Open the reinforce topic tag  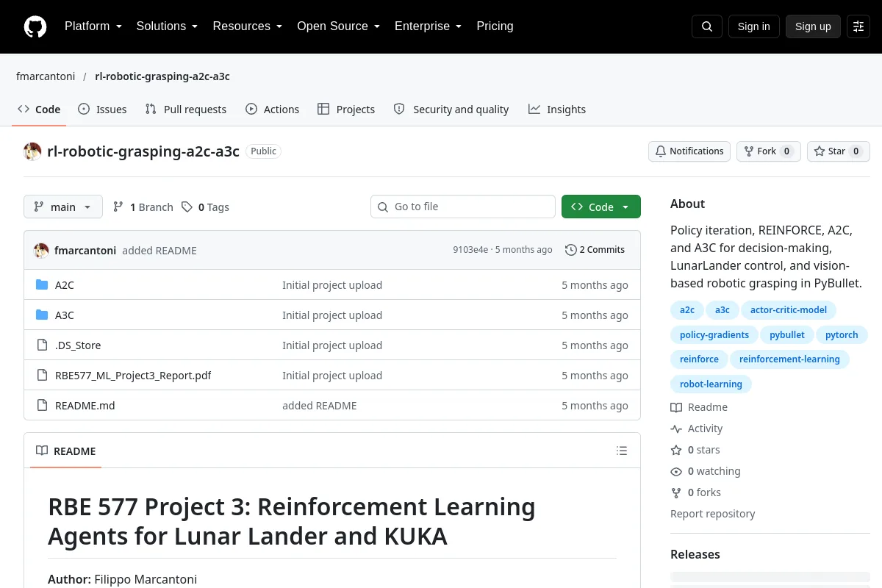pyautogui.click(x=699, y=359)
